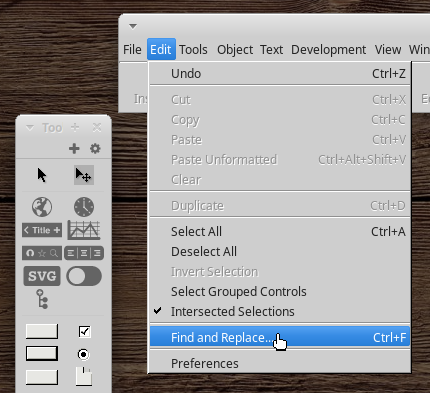Select the SVG icon widget

42,276
